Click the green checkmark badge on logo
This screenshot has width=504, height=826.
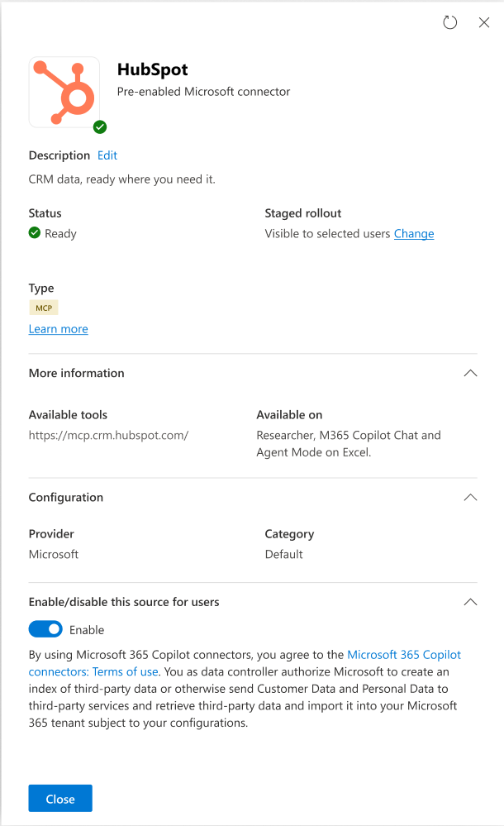(100, 127)
